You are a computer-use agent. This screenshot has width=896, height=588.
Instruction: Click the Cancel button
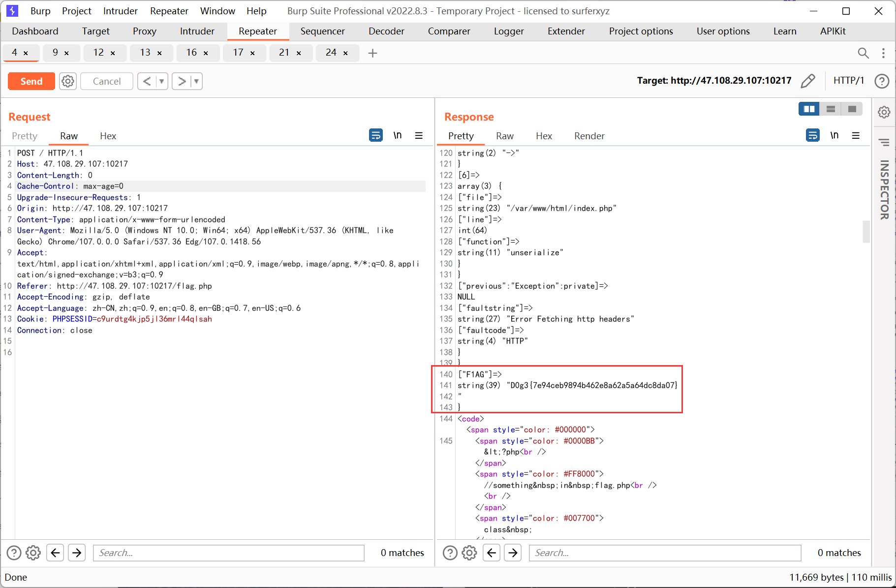tap(107, 81)
